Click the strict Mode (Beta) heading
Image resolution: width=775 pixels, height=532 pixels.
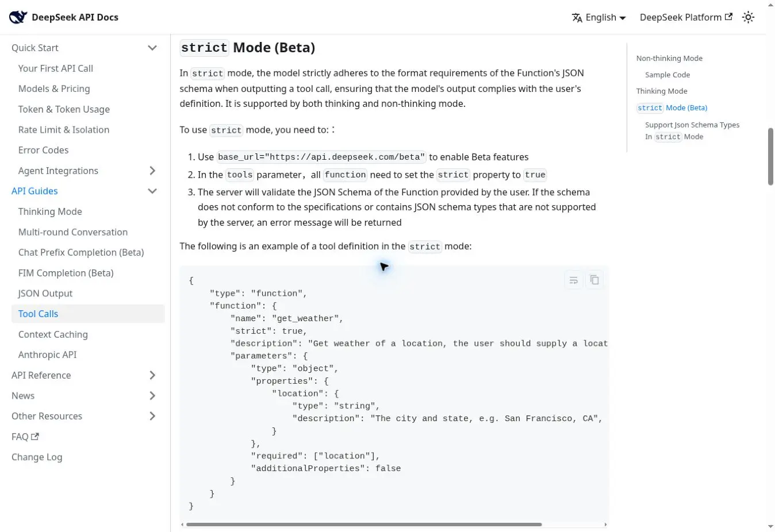coord(248,48)
